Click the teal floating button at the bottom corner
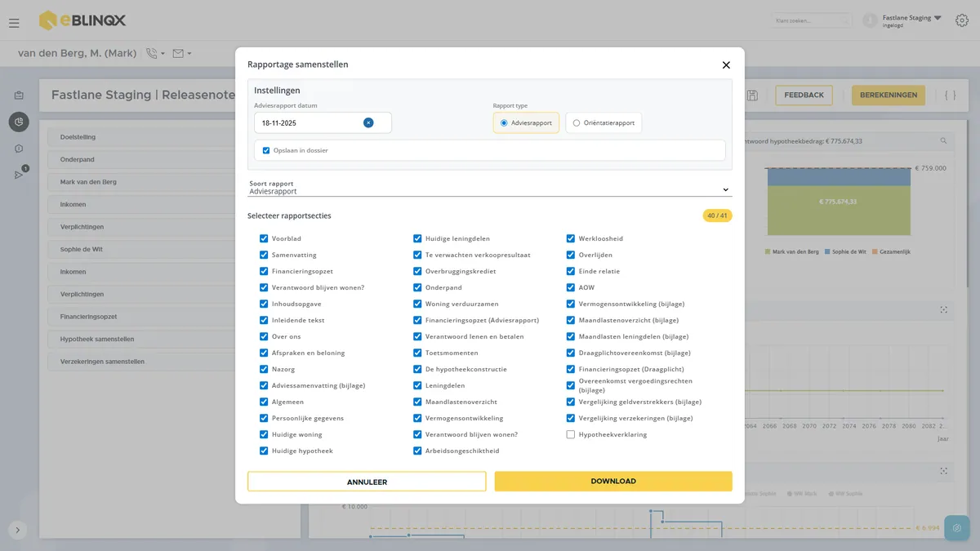980x551 pixels. [957, 528]
